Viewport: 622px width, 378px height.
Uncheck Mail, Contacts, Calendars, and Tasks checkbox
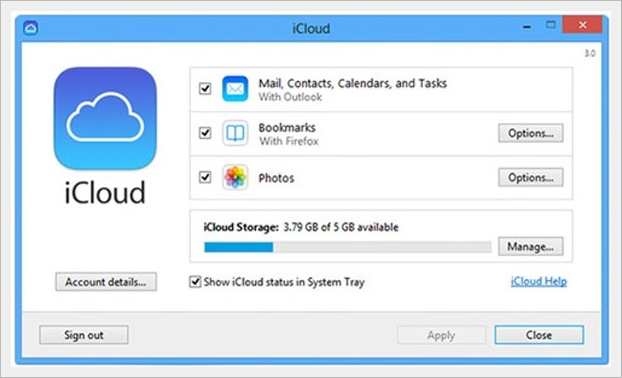pyautogui.click(x=205, y=88)
